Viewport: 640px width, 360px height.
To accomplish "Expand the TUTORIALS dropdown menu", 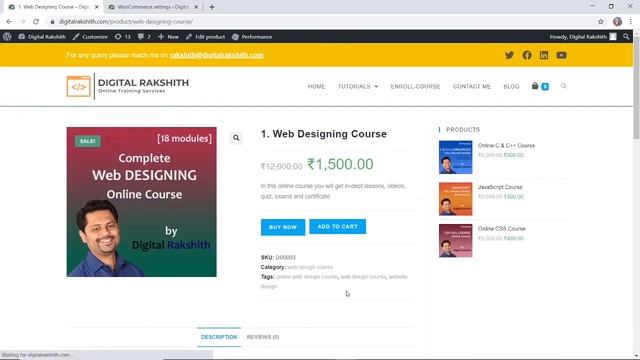I will pos(358,87).
